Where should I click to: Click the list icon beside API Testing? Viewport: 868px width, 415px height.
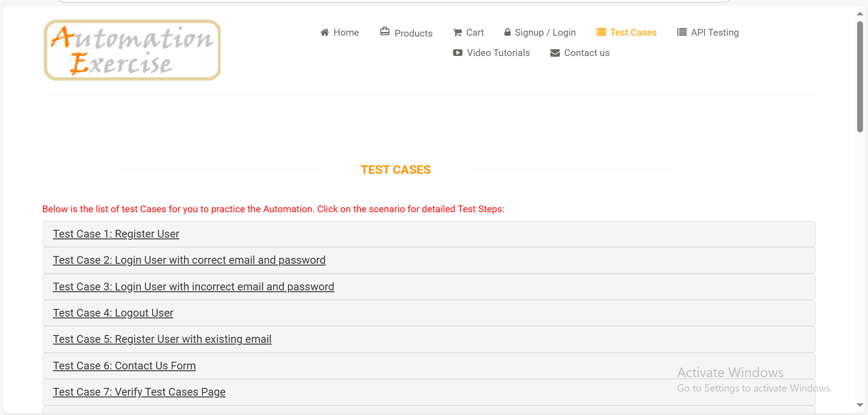(x=682, y=33)
